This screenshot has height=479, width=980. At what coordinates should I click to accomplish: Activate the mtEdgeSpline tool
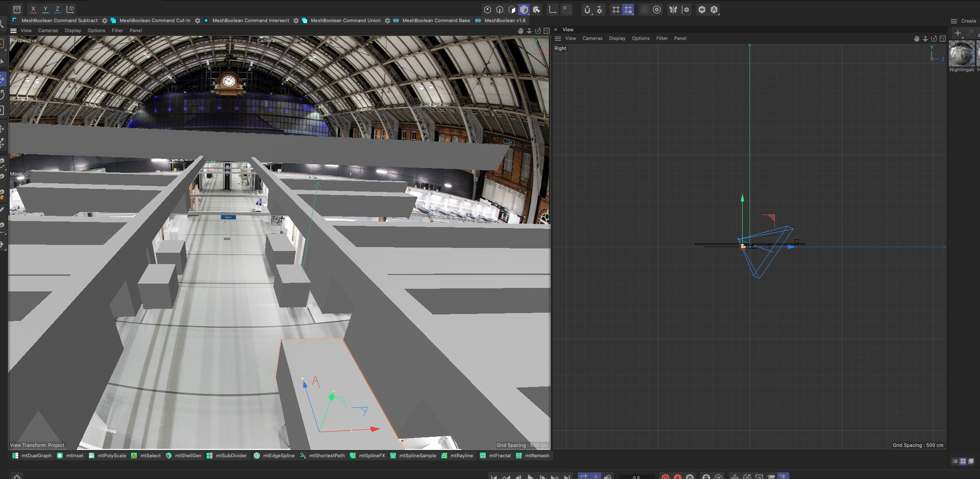274,456
